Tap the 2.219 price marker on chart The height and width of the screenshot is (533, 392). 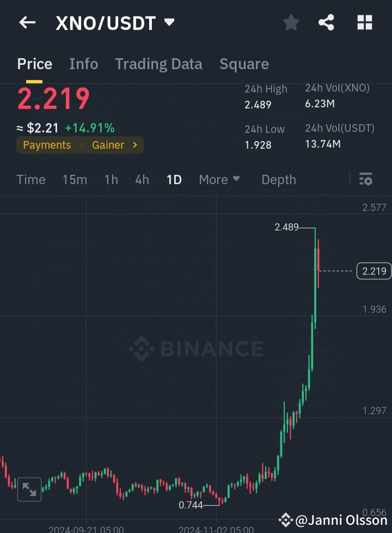point(373,271)
